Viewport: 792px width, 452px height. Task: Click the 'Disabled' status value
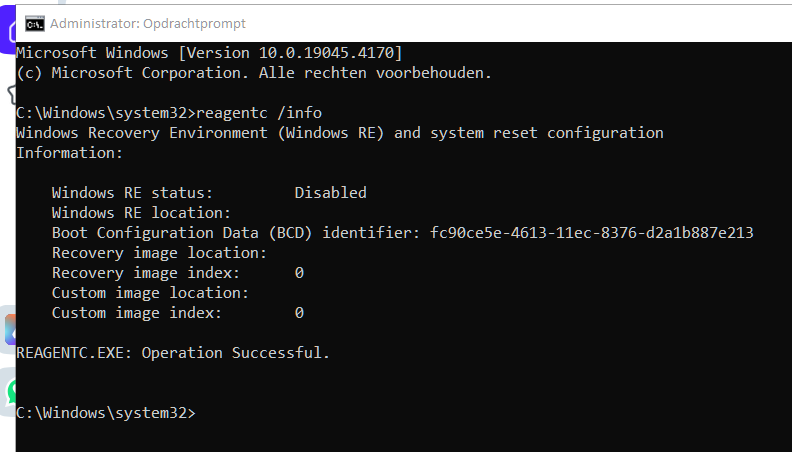pyautogui.click(x=330, y=192)
